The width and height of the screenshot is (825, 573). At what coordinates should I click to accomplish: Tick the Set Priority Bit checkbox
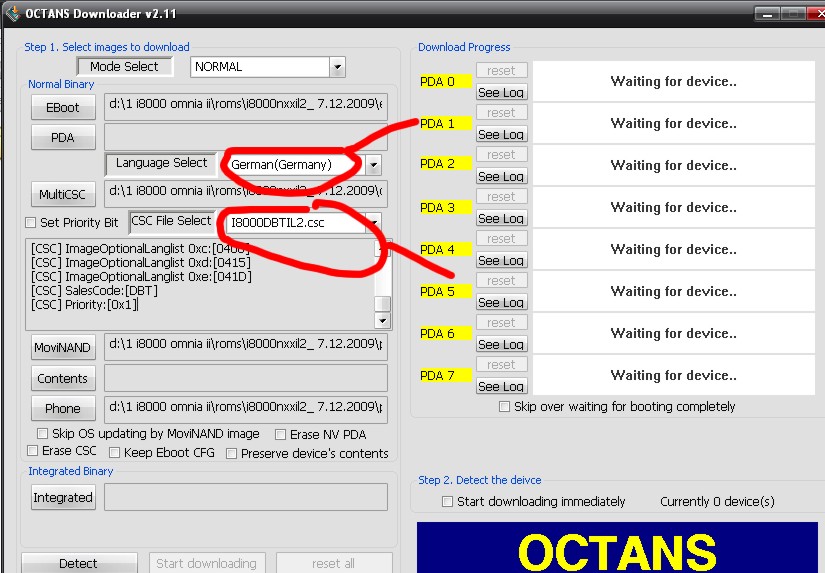[x=31, y=223]
